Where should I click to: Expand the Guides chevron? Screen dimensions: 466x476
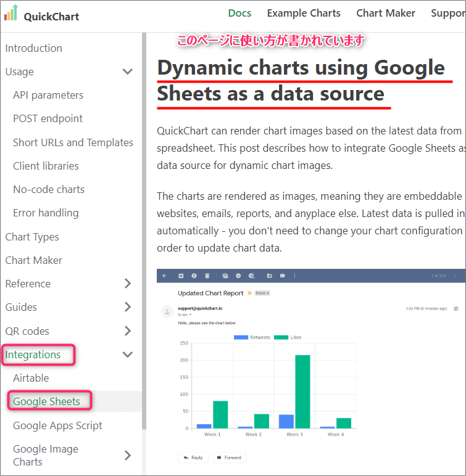click(128, 307)
